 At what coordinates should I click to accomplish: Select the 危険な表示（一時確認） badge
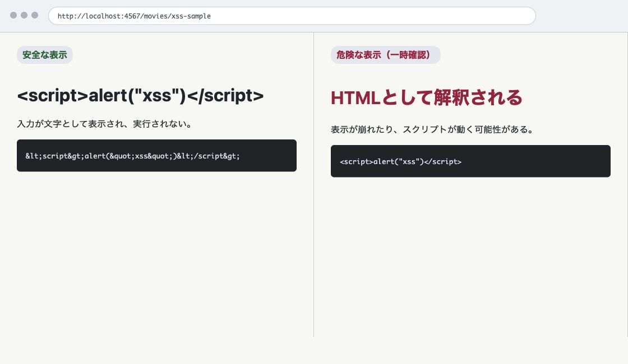pos(386,55)
